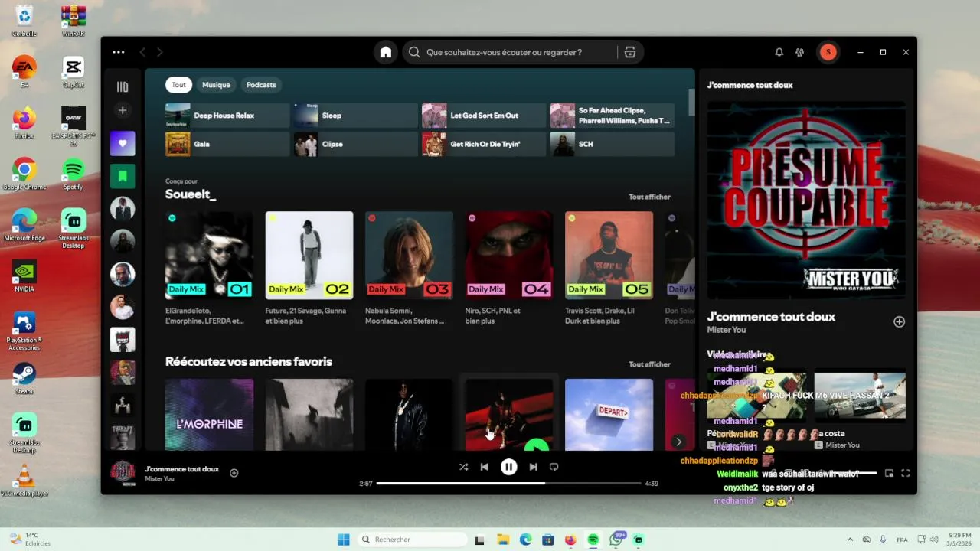The width and height of the screenshot is (980, 551).
Task: Switch to the 'Podcasts' filter
Action: [261, 85]
